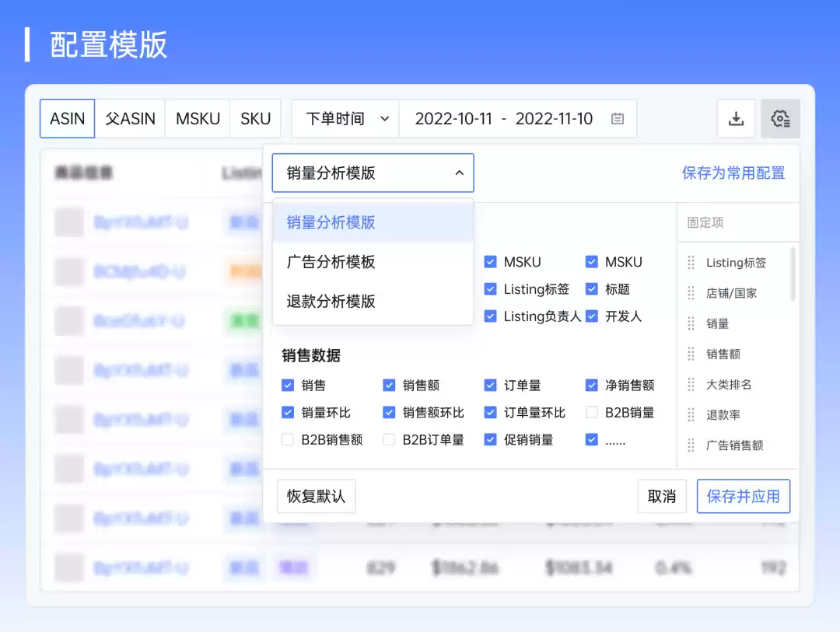Click the download export icon
840x632 pixels.
tap(736, 119)
